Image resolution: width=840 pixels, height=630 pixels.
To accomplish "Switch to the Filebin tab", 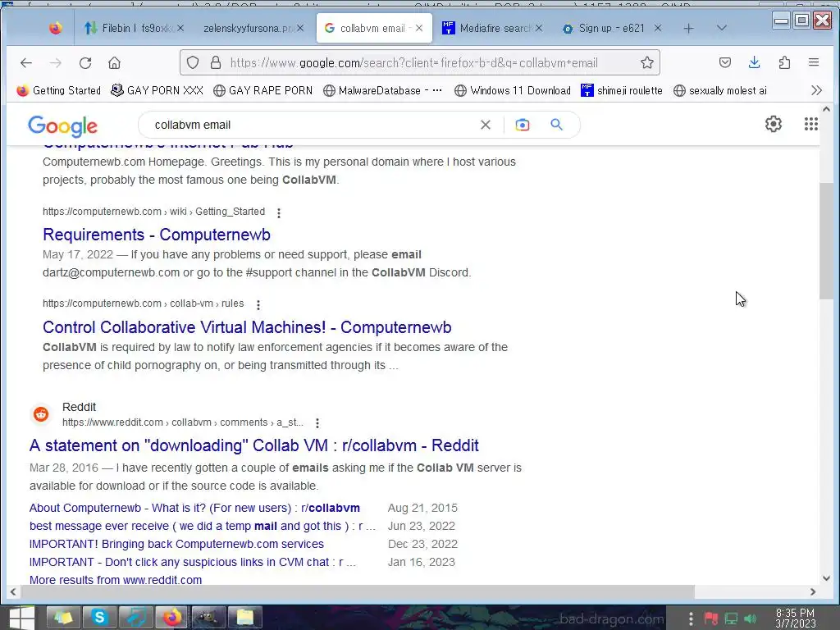I will [134, 28].
